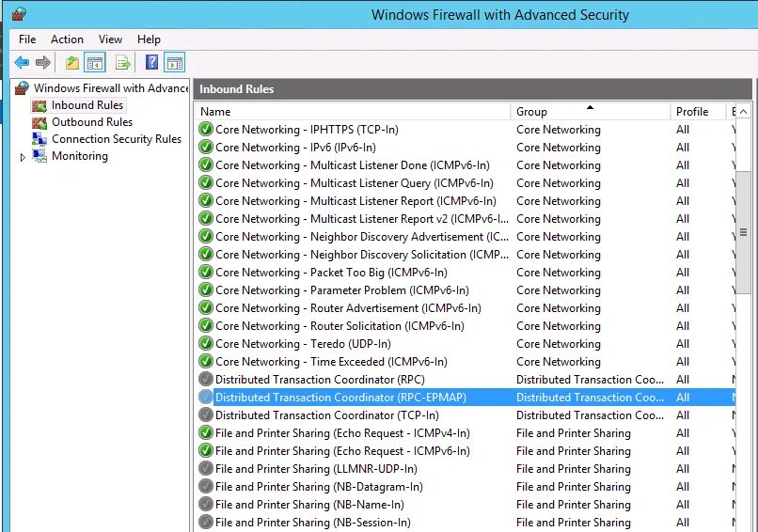The height and width of the screenshot is (532, 758).
Task: Click green check icon for Packet Too Big rule
Action: coord(206,272)
